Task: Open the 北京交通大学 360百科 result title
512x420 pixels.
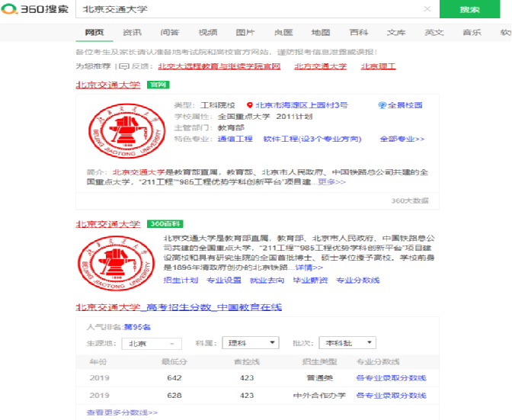Action: pyautogui.click(x=108, y=224)
